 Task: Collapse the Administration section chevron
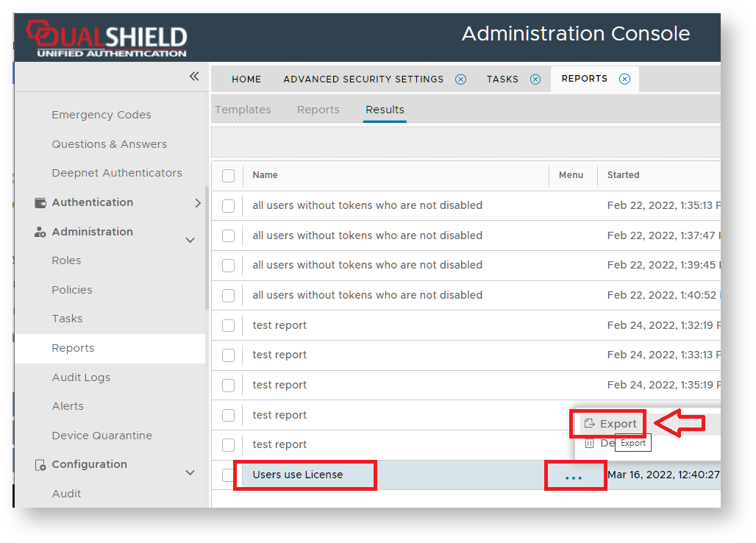tap(190, 240)
